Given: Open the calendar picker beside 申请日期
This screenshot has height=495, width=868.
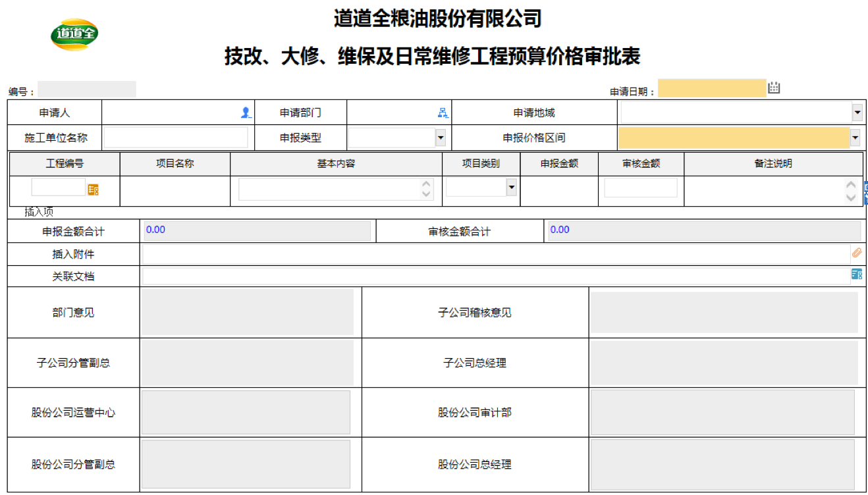Looking at the screenshot, I should [774, 88].
